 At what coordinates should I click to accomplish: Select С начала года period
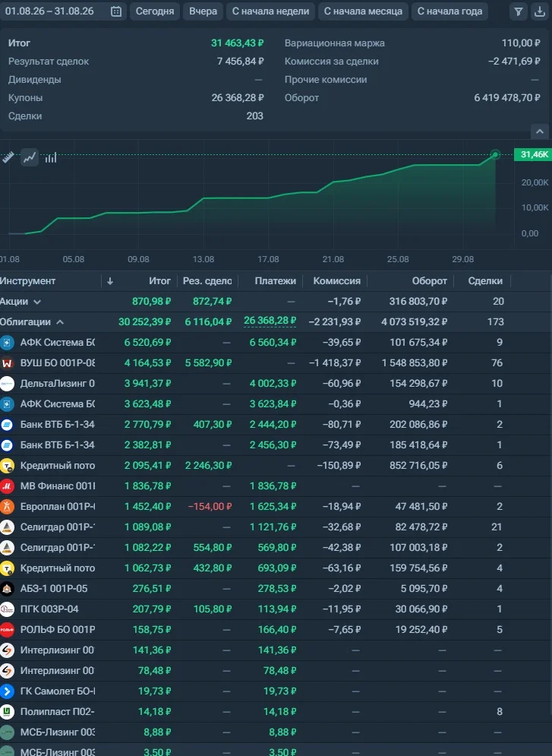tap(449, 11)
